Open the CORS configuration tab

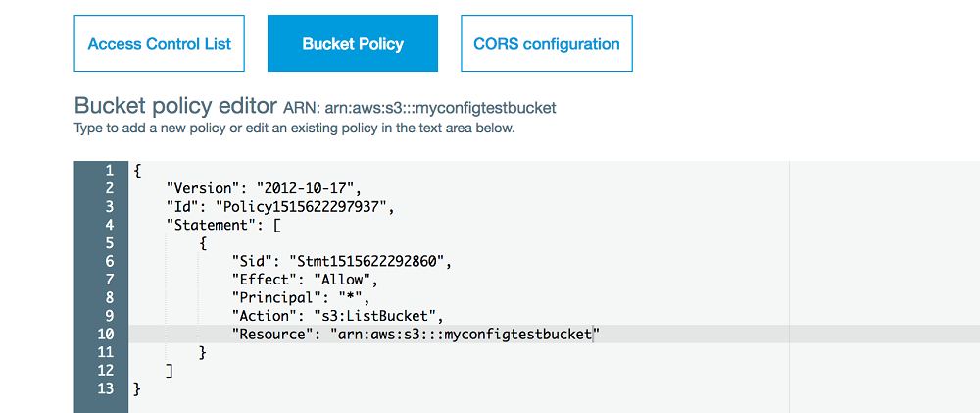[x=547, y=44]
